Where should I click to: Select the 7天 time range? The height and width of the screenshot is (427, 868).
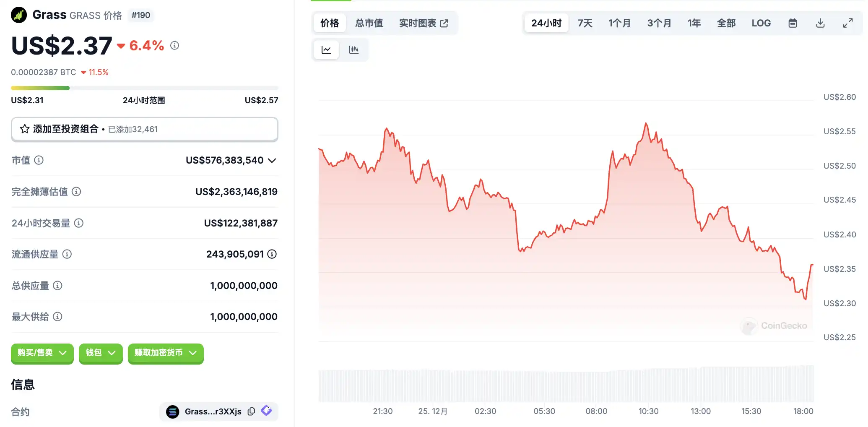(585, 23)
